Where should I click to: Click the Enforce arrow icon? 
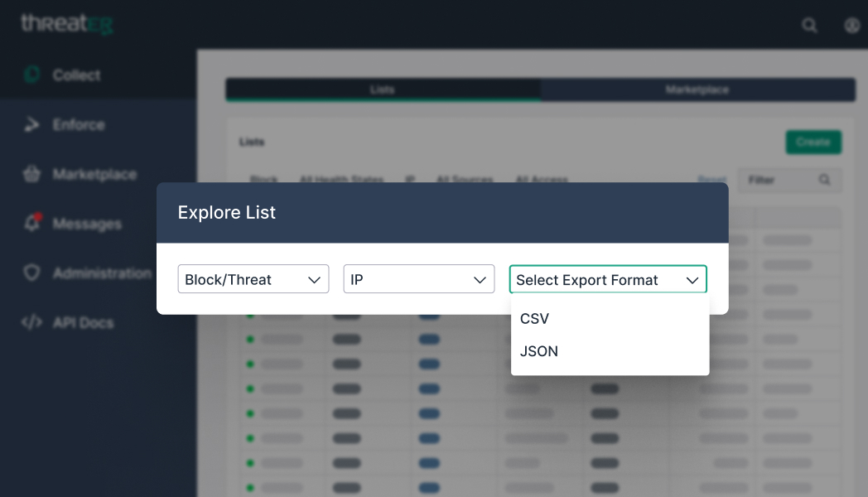pyautogui.click(x=31, y=124)
